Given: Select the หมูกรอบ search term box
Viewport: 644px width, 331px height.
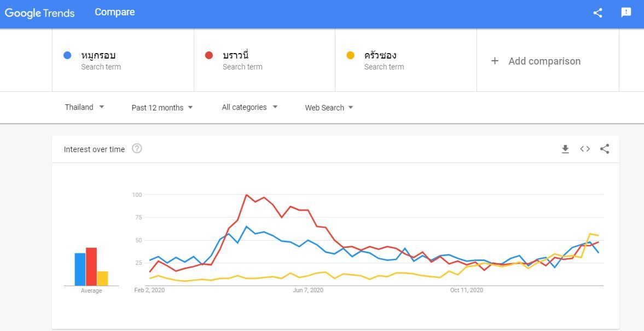Looking at the screenshot, I should coord(123,60).
